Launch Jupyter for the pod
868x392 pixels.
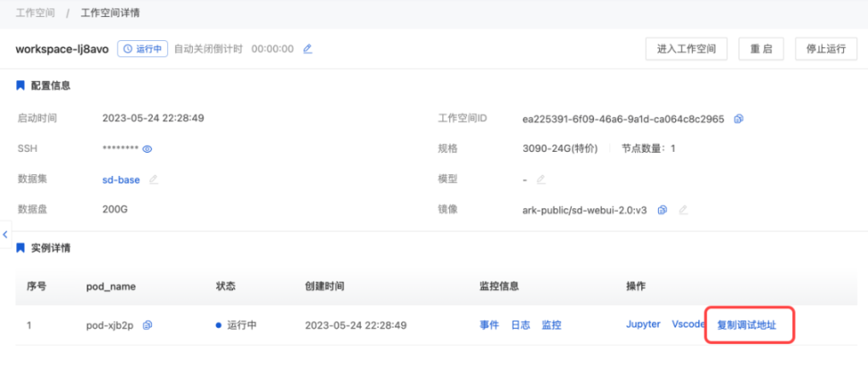point(643,324)
